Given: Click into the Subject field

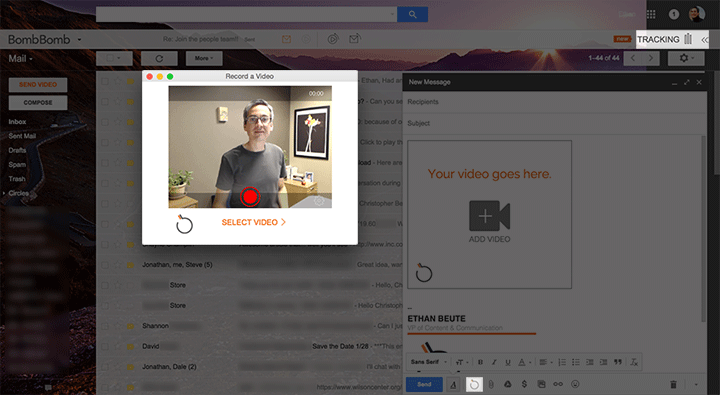Looking at the screenshot, I should point(554,123).
